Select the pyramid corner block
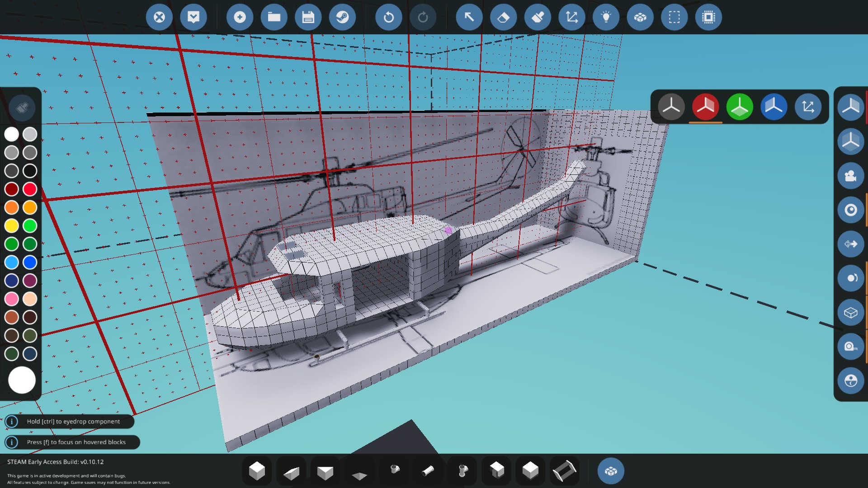The height and width of the screenshot is (488, 868). coord(325,471)
